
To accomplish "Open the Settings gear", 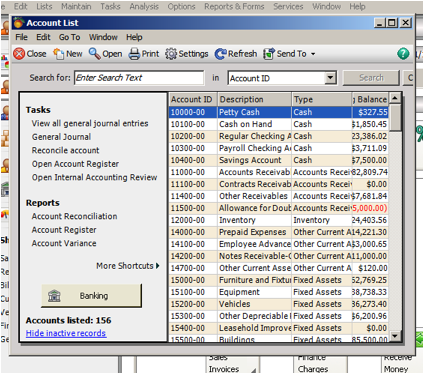I will pos(171,54).
